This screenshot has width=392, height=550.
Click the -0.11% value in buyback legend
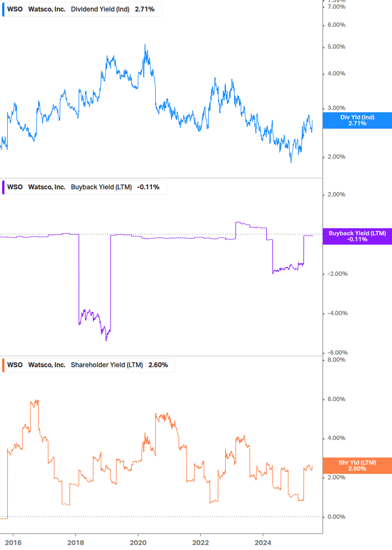pyautogui.click(x=149, y=187)
